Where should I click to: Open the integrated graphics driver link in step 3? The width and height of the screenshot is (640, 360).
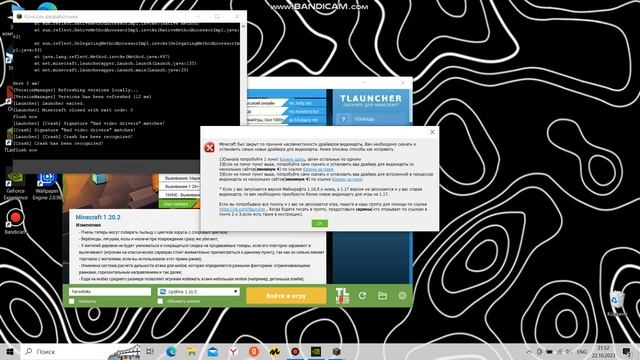click(x=347, y=179)
